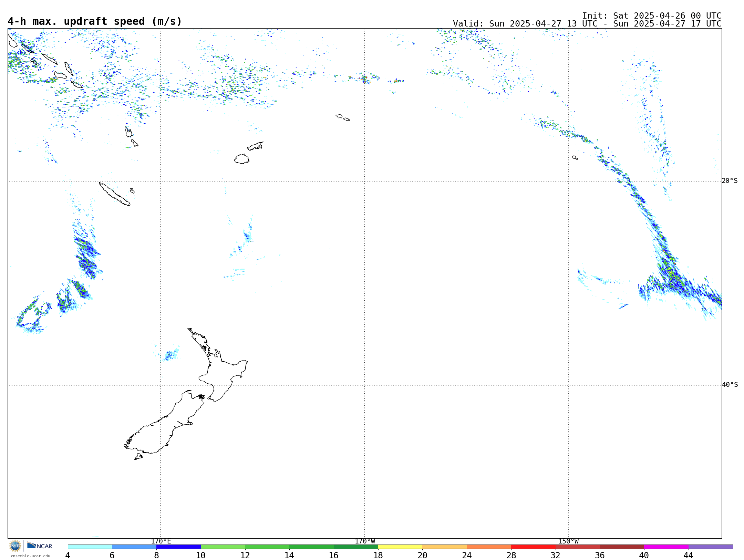Click the elongated New Caledonia island outline
Viewport: 744px width, 560px height.
pyautogui.click(x=115, y=194)
